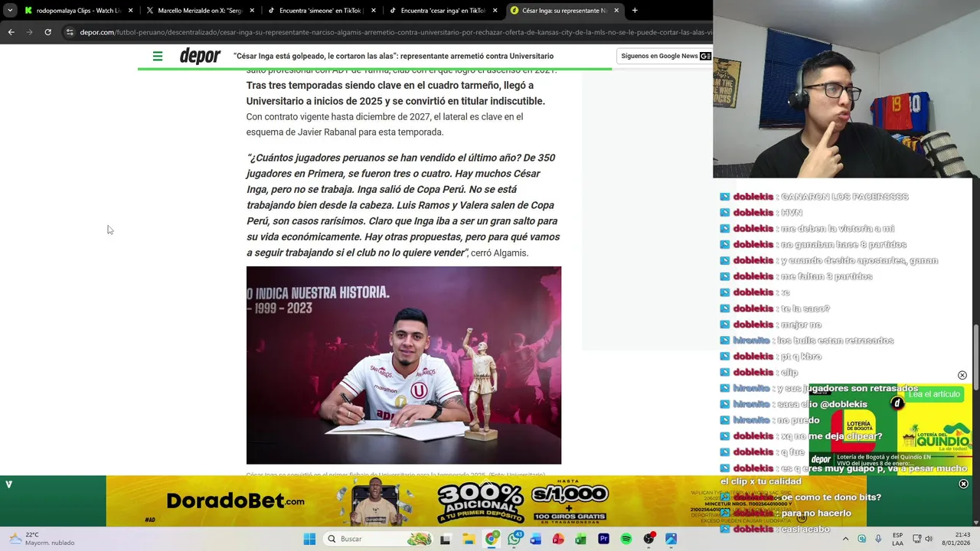Open a new browser tab
980x551 pixels.
pos(635,11)
